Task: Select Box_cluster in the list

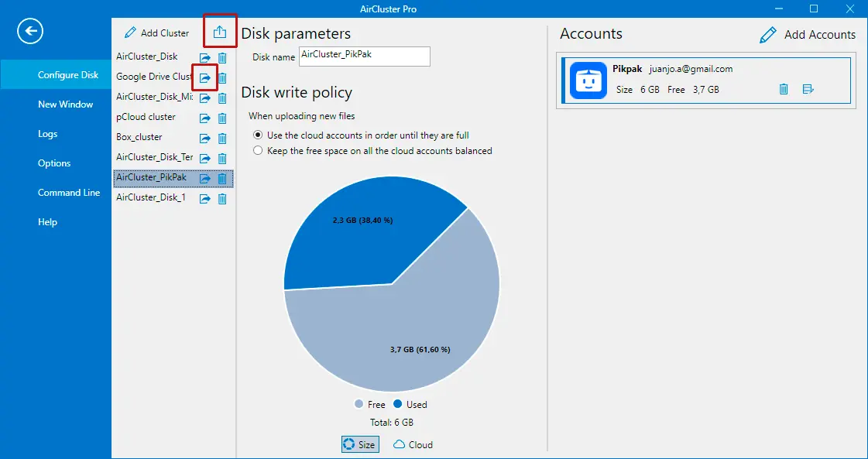Action: [139, 137]
